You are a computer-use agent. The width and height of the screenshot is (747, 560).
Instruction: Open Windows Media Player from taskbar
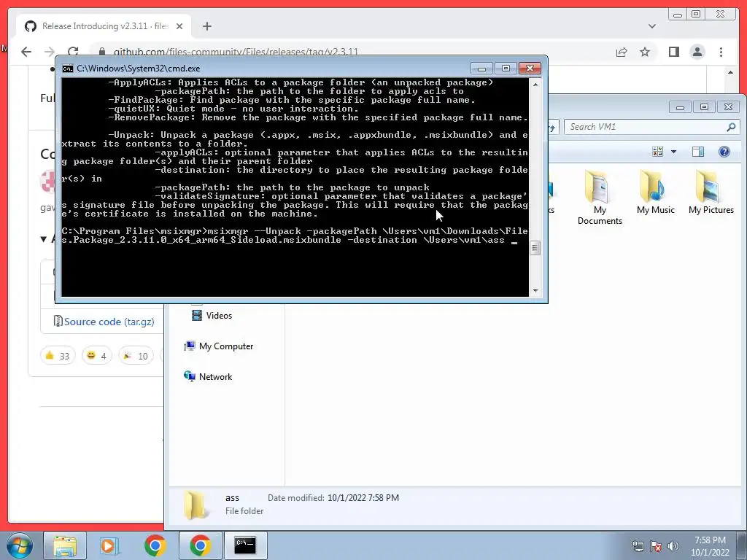pos(109,545)
